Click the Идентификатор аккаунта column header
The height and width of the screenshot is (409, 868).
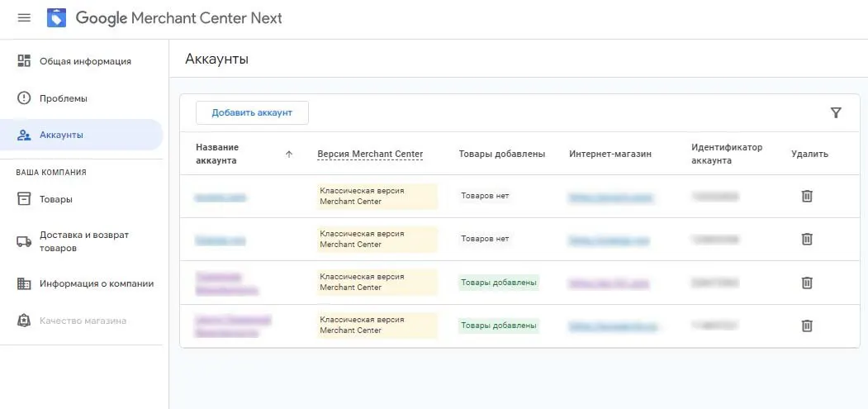tap(727, 154)
